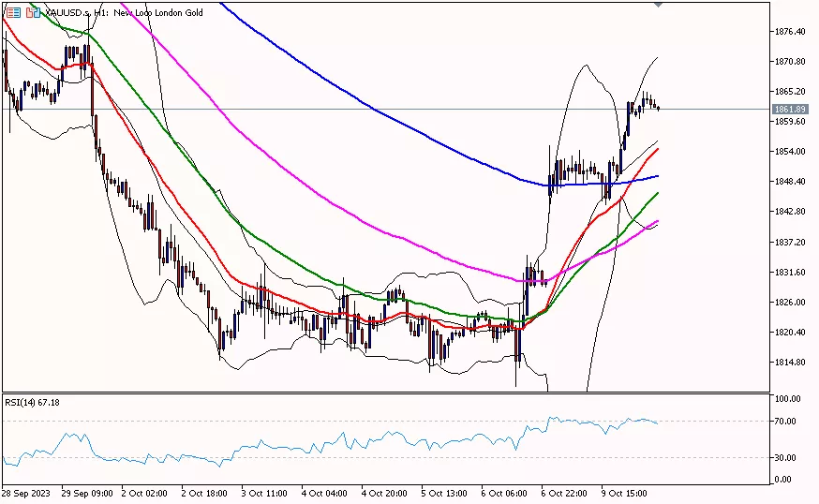The width and height of the screenshot is (819, 504).
Task: Click the 1870.80 price scale value
Action: pos(790,61)
